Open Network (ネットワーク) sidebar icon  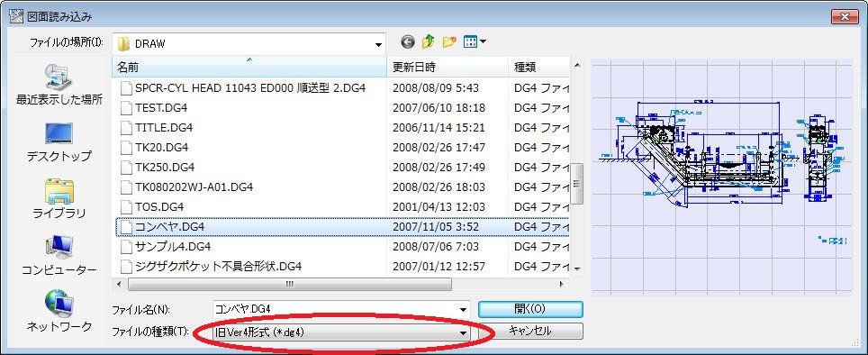[59, 305]
